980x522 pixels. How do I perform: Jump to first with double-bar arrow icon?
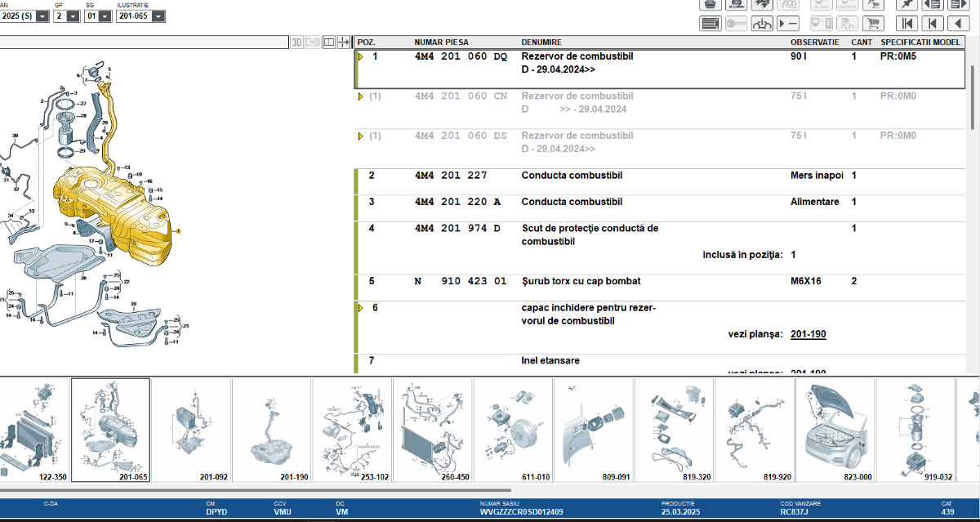pos(905,23)
